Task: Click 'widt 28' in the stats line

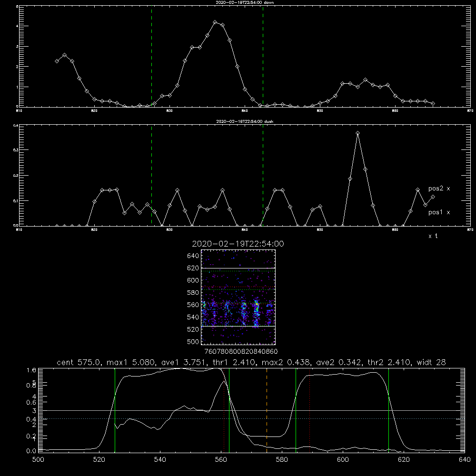Action: click(x=431, y=362)
